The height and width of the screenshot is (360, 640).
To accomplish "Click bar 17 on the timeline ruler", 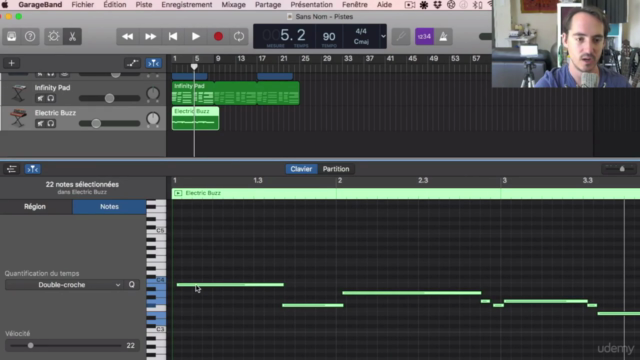I will tap(262, 58).
